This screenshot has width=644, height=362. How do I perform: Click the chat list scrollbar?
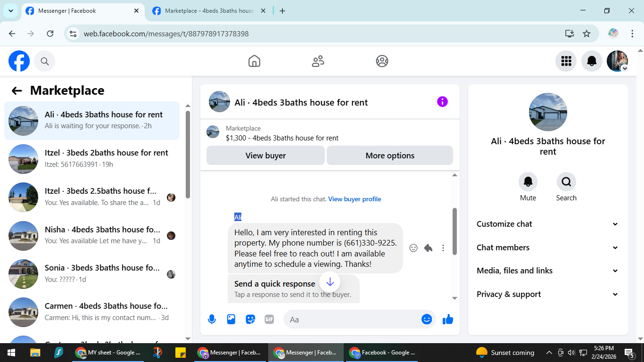188,155
